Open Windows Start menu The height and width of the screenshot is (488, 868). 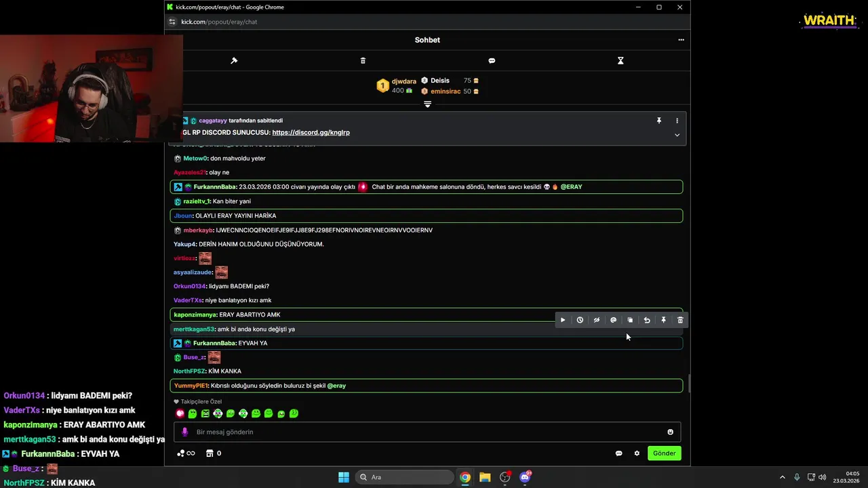pos(343,477)
